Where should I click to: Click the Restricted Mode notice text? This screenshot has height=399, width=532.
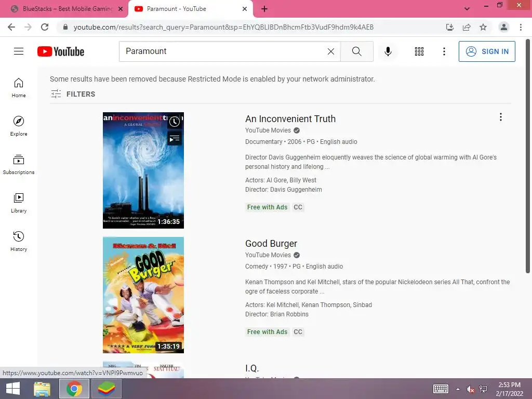click(212, 79)
